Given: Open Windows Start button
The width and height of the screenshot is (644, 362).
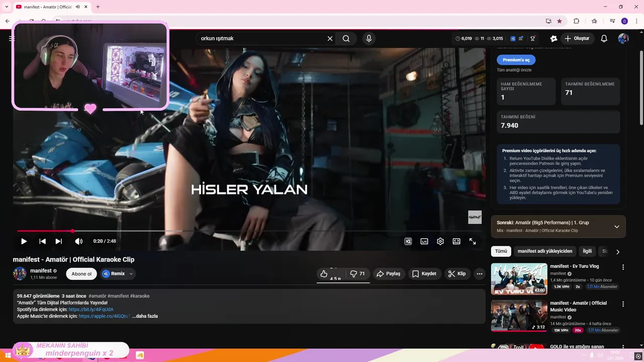Looking at the screenshot, I should 8,355.
